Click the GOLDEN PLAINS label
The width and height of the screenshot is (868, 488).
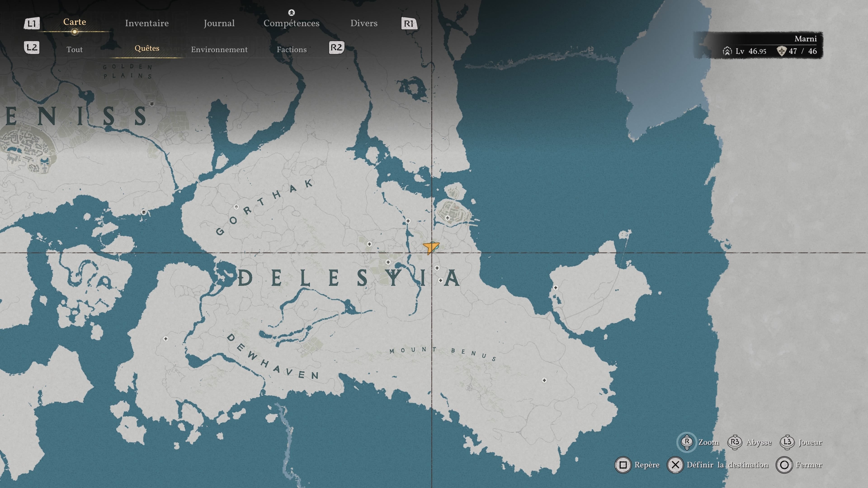(x=128, y=71)
